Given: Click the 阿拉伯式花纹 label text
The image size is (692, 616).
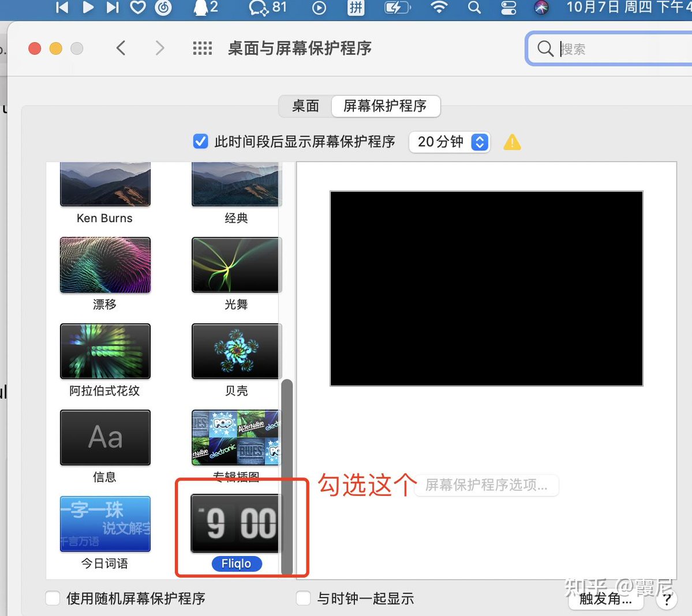Looking at the screenshot, I should point(104,390).
